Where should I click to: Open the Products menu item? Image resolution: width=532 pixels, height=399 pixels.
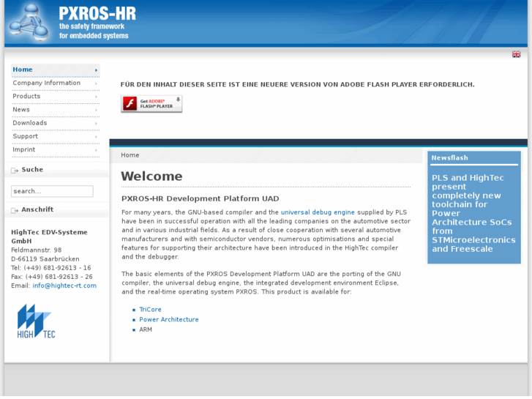pos(56,97)
